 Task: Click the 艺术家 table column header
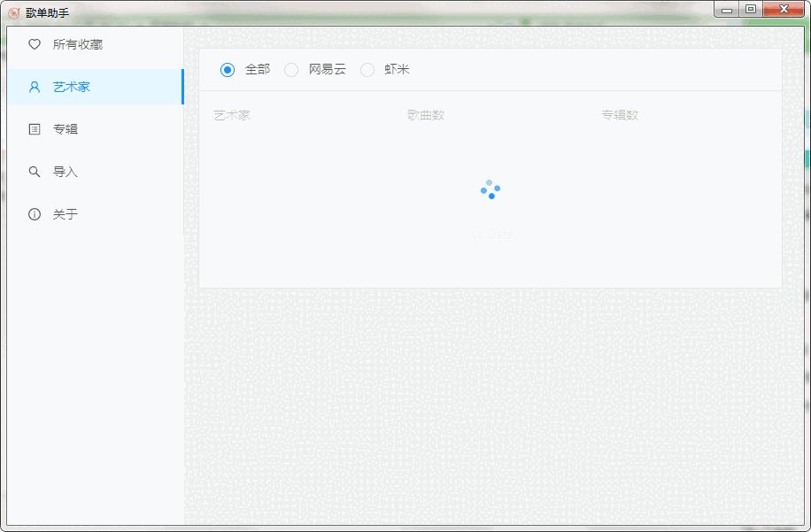click(232, 115)
